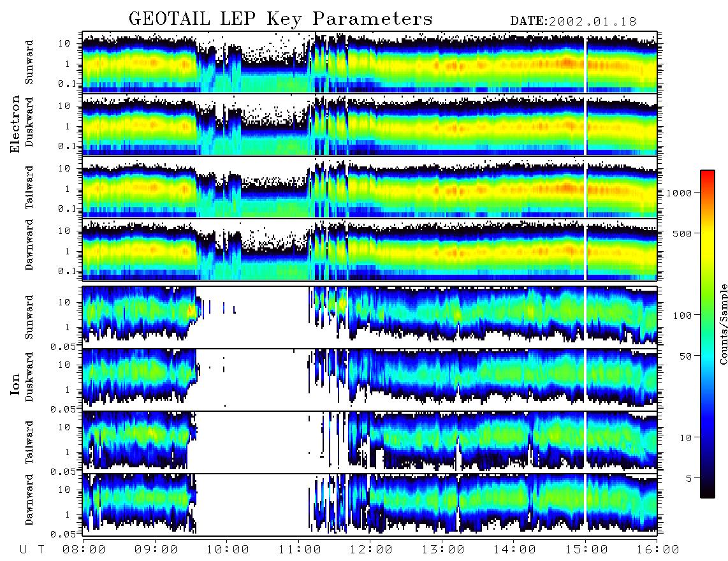
Task: Click the 50 tick on the color scale
Action: tap(686, 356)
